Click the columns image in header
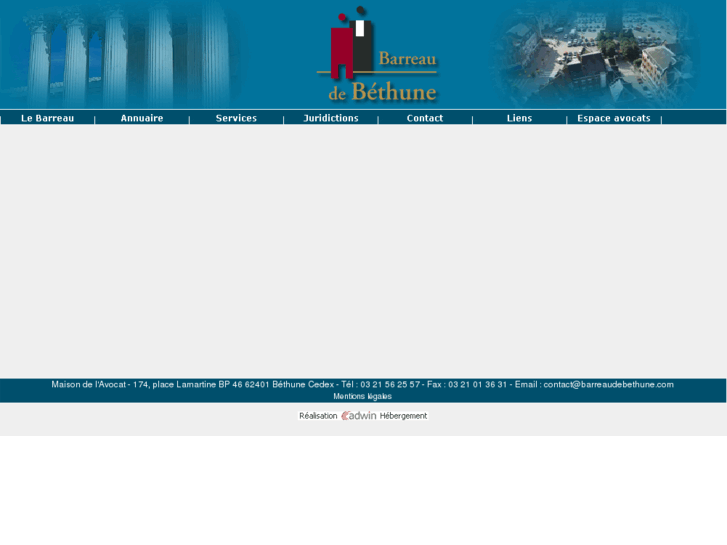Viewport: 727px width, 545px height. tap(121, 54)
